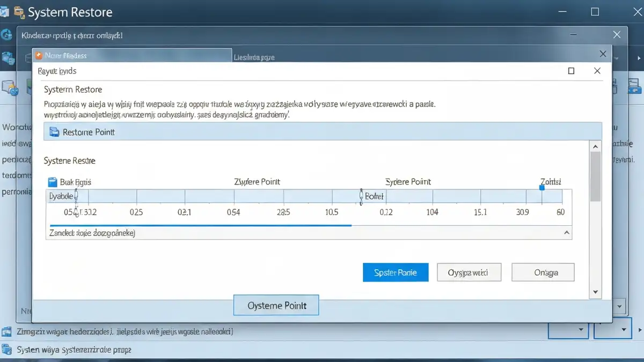The image size is (644, 362).
Task: Collapse the Znndct koje row with chevron
Action: [x=566, y=233]
